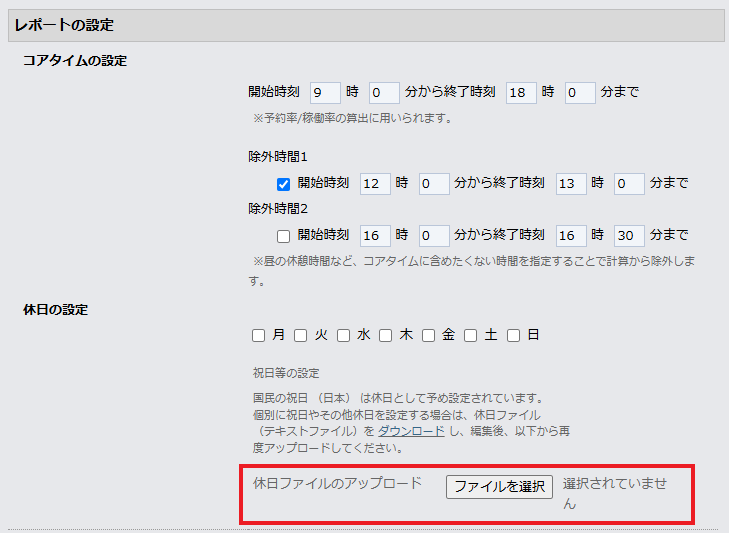This screenshot has height=533, width=729.
Task: Click core time start hour field
Action: point(325,93)
